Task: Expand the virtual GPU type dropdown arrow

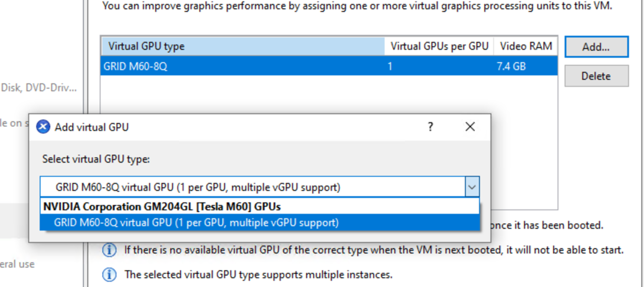Action: [471, 187]
